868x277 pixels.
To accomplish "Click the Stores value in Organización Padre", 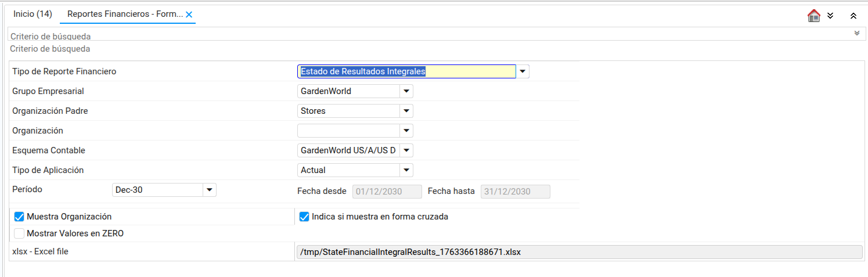I will coord(313,111).
